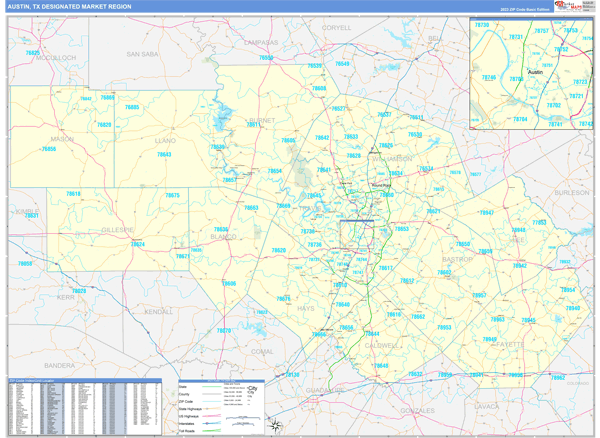Click ZIP code 78642 label

tap(322, 138)
